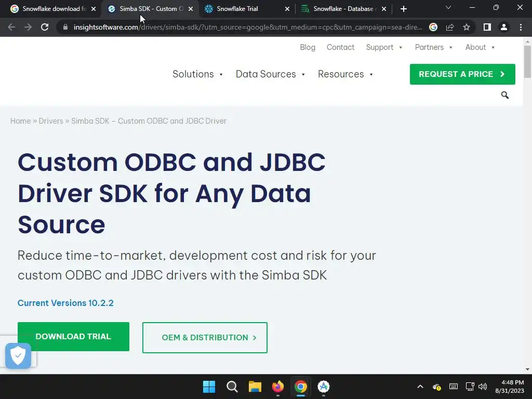Open the Contact link
The height and width of the screenshot is (399, 532).
point(340,47)
